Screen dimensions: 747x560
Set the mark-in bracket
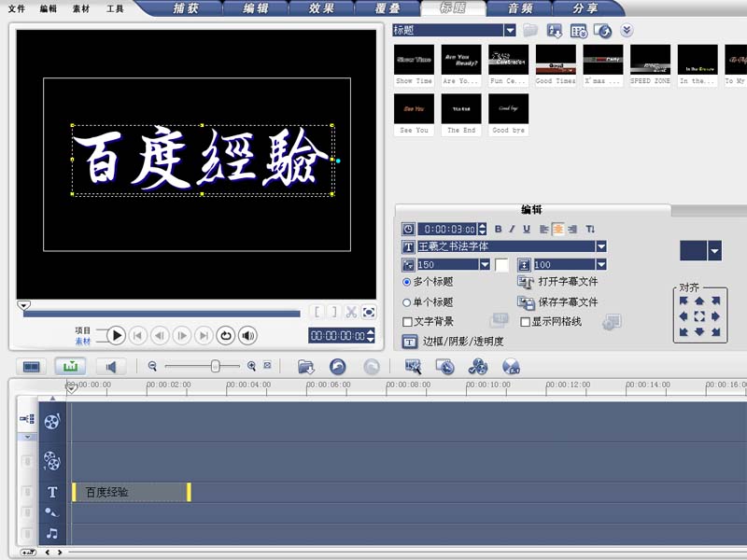click(317, 313)
